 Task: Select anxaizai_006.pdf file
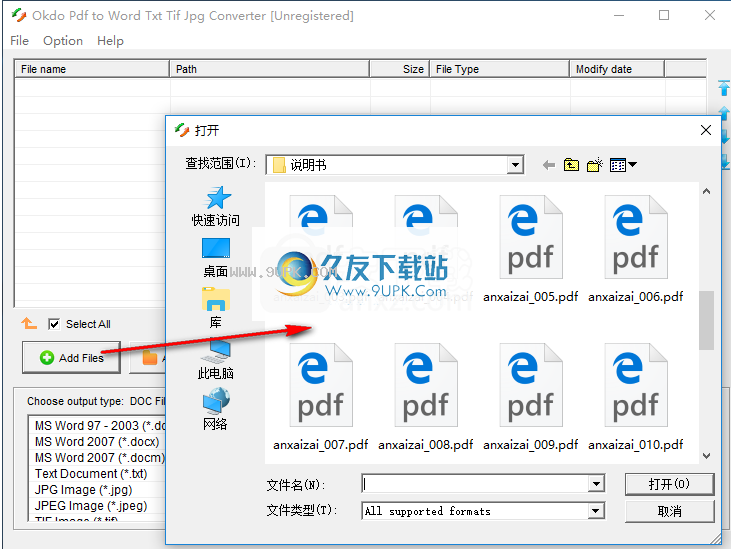coord(635,249)
